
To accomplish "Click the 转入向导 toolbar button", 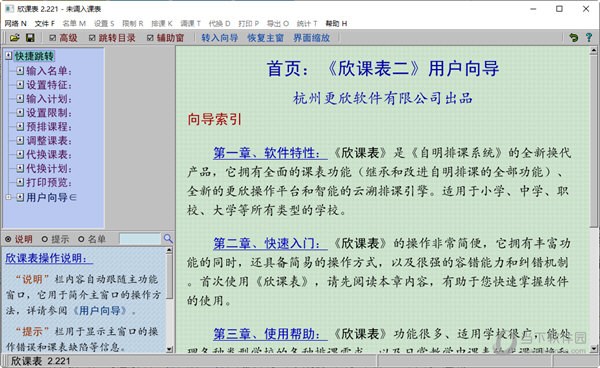I will (220, 38).
